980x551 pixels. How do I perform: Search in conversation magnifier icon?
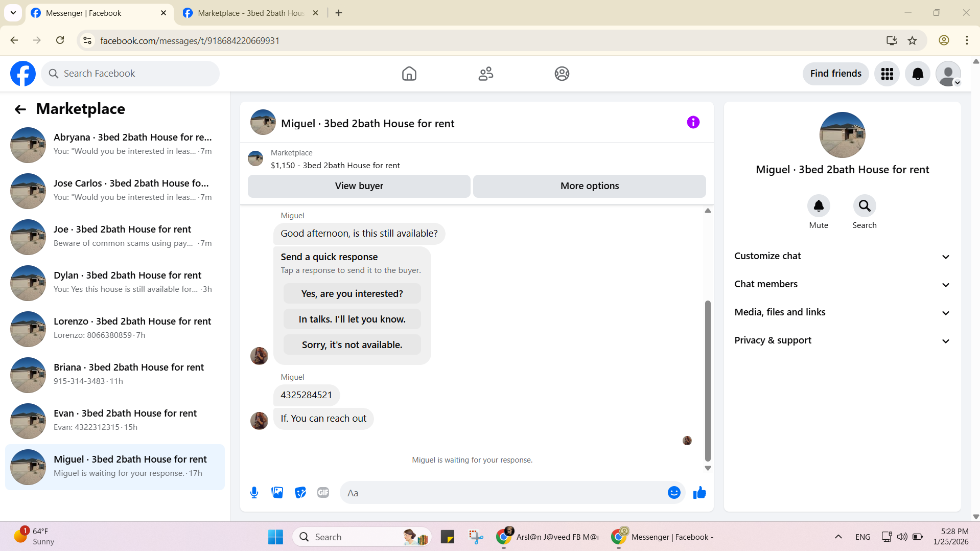(x=865, y=206)
